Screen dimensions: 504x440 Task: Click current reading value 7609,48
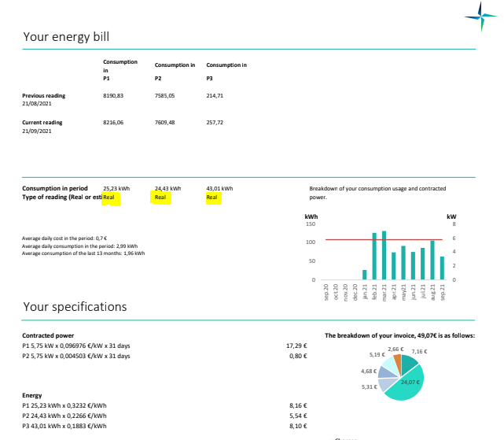[x=164, y=122]
